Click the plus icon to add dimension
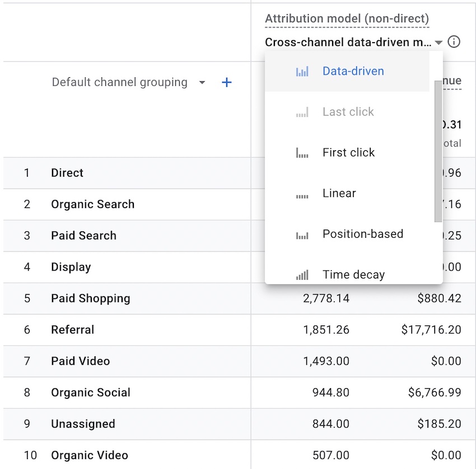This screenshot has height=469, width=476. (x=226, y=82)
